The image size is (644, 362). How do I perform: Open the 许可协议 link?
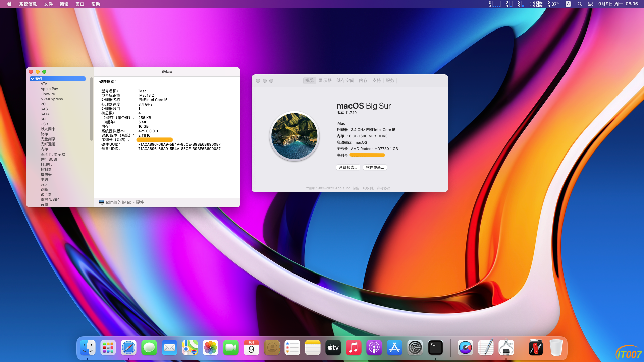click(x=383, y=188)
